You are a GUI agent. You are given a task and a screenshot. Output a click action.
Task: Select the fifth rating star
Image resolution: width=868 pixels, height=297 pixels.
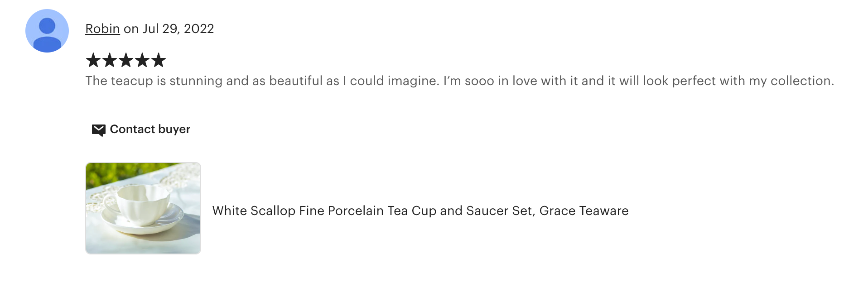(159, 60)
